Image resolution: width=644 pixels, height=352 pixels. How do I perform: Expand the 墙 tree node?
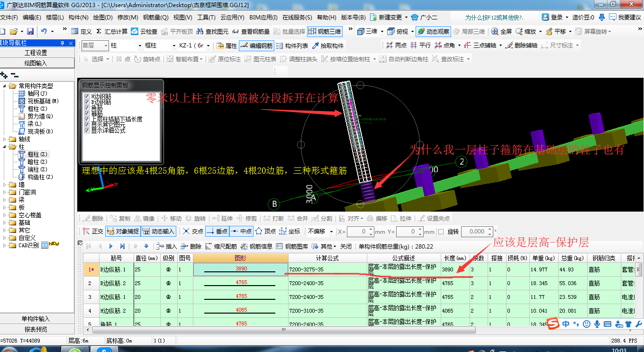point(5,185)
